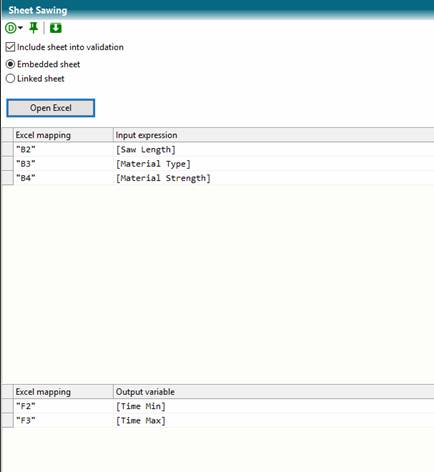Select the "F2" output mapping cell
This screenshot has width=434, height=472.
point(63,406)
